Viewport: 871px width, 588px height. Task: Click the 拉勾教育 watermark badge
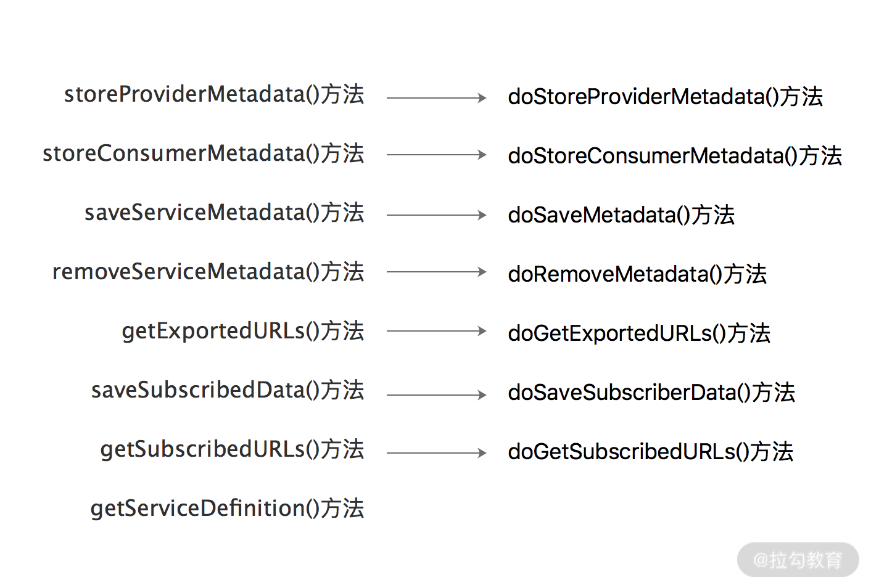[798, 560]
